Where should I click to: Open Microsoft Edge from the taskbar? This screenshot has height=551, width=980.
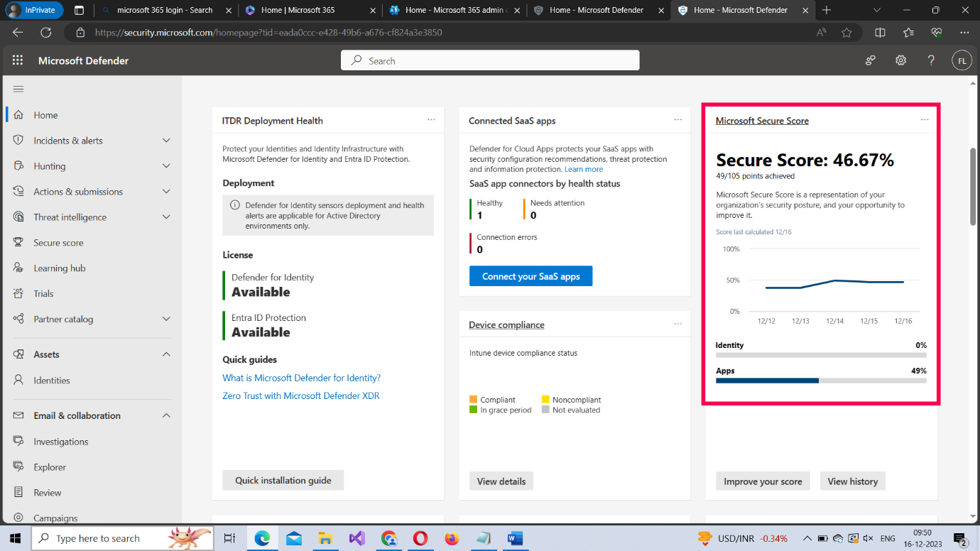[262, 538]
